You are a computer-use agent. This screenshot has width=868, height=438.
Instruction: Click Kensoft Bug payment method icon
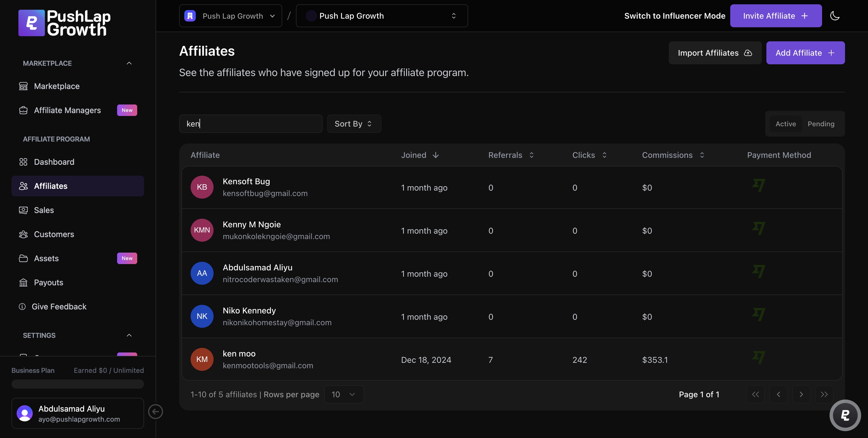(759, 185)
